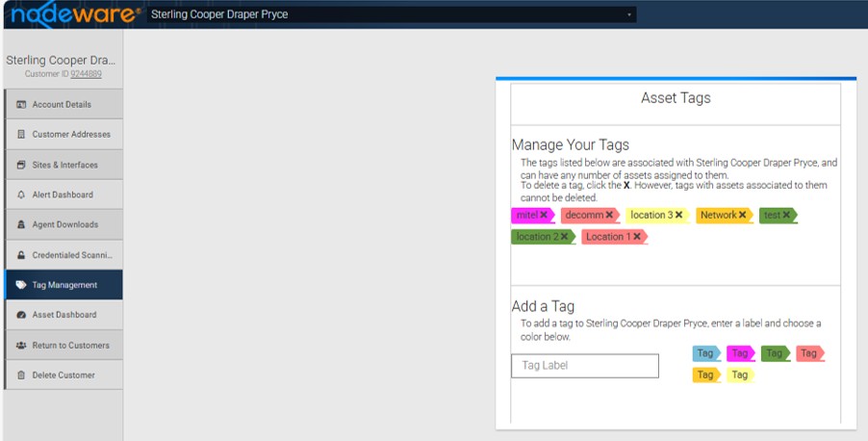The width and height of the screenshot is (868, 441).
Task: Open the Asset Dashboard menu item
Action: [x=64, y=315]
